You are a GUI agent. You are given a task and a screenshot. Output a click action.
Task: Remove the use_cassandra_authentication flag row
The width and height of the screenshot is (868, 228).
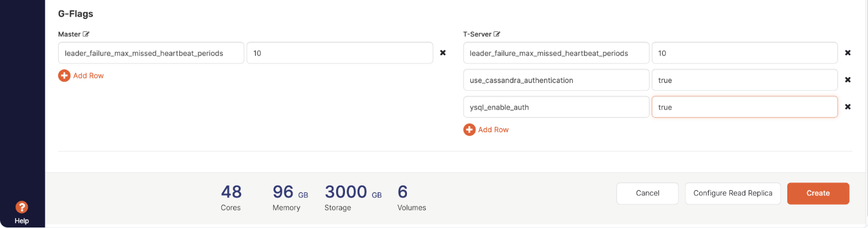tap(848, 80)
